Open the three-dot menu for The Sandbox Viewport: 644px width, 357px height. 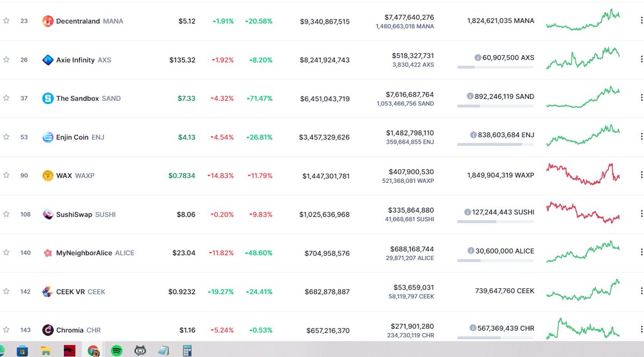(x=641, y=98)
